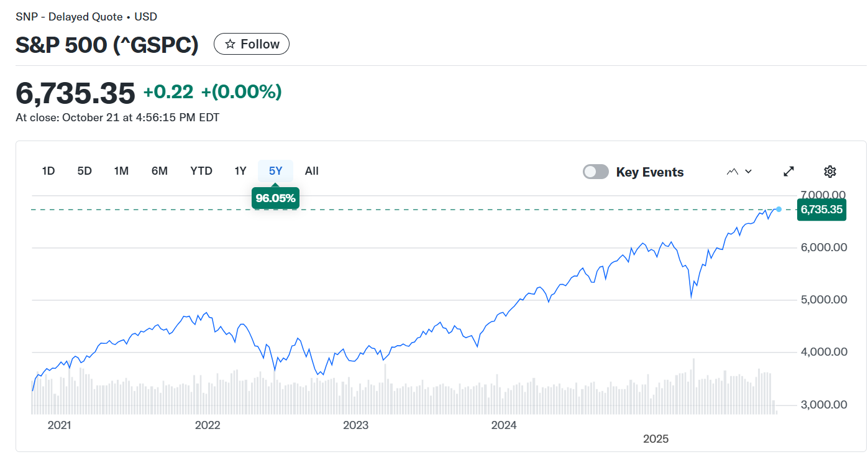
Task: Toggle Key Events switch on
Action: (x=595, y=172)
